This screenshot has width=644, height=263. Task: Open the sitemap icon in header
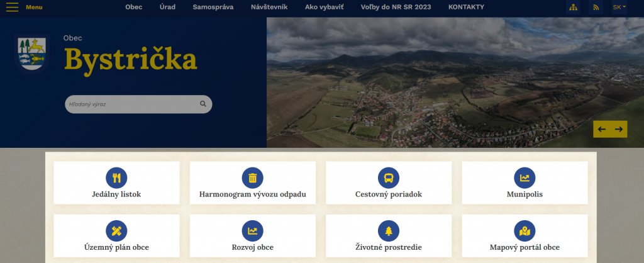point(573,8)
